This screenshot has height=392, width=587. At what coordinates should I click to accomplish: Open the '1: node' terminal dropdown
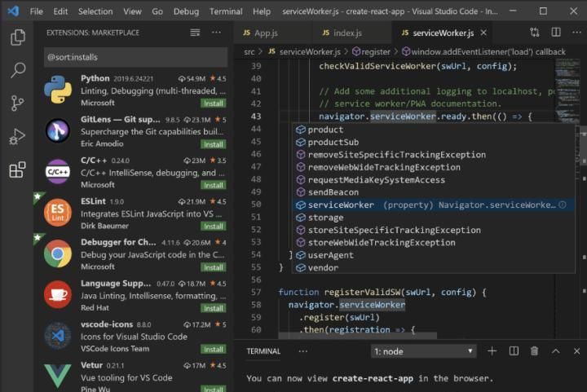pos(422,351)
